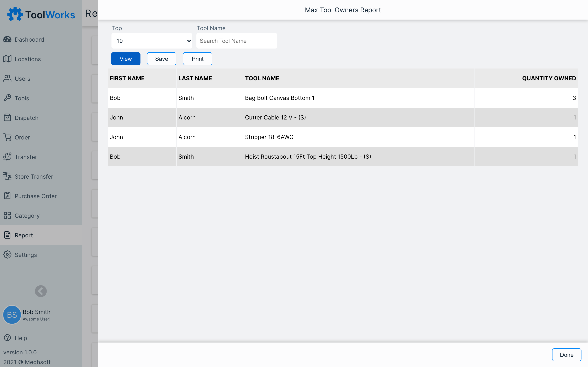588x367 pixels.
Task: Click the Locations map icon
Action: click(x=7, y=59)
